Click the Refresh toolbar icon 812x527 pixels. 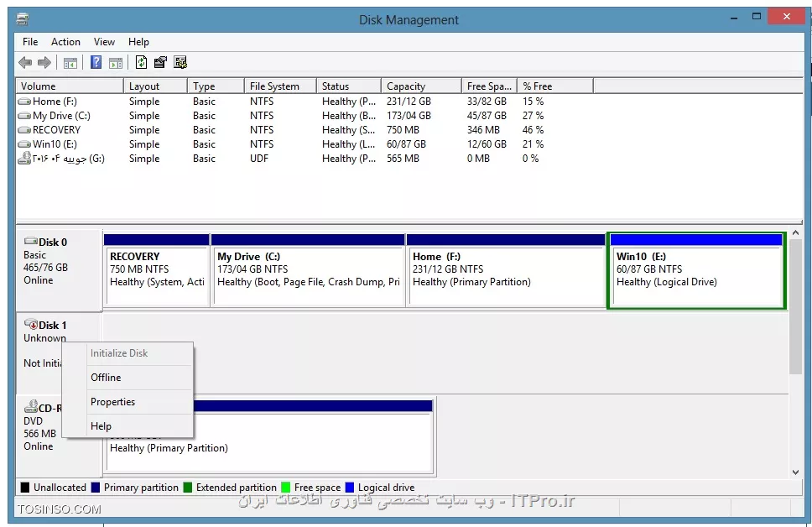pyautogui.click(x=141, y=62)
